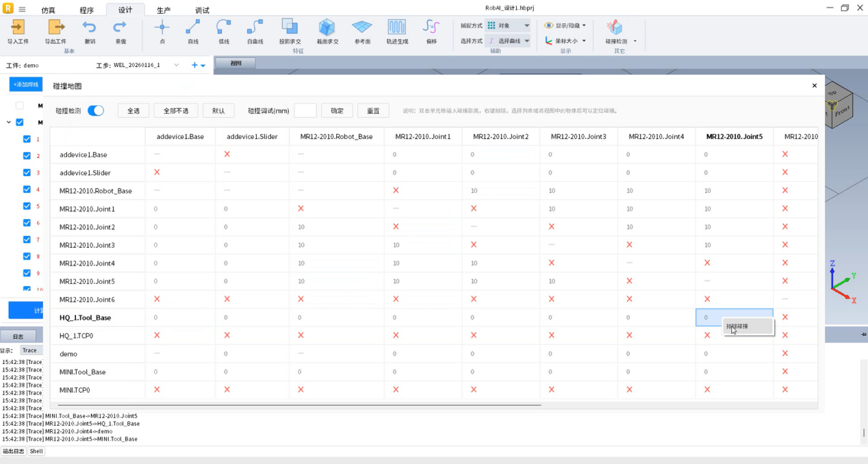Toggle the 碰撞检测 switch off

point(96,111)
